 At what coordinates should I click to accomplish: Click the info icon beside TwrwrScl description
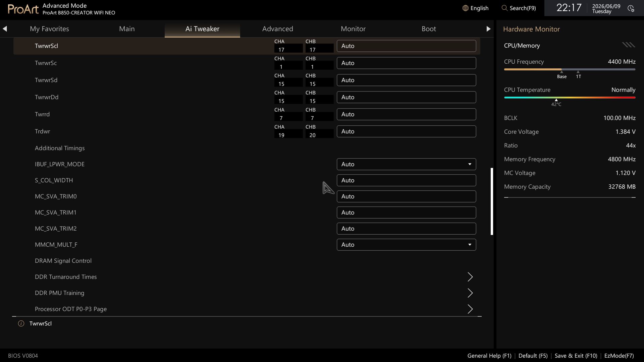pos(21,323)
